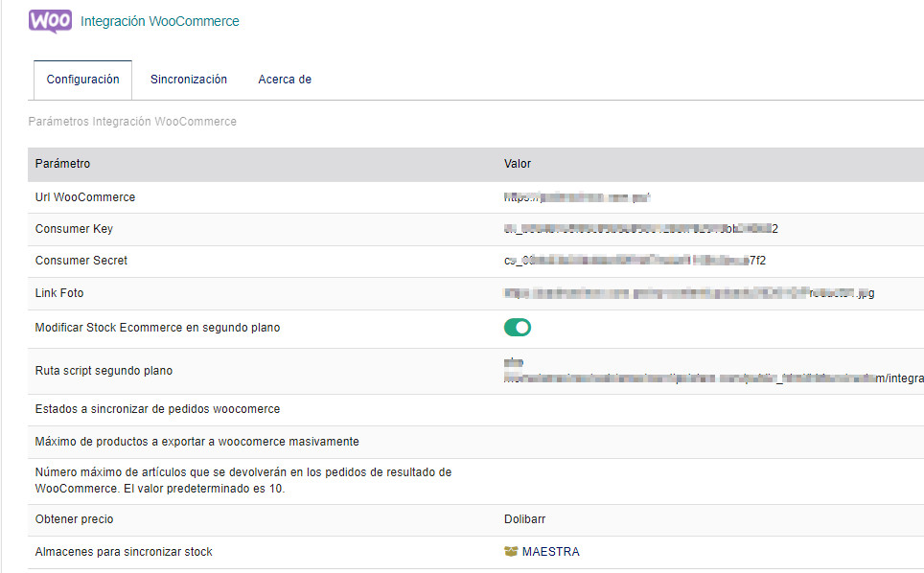Click the Woo logo icon
The height and width of the screenshot is (573, 924).
tap(50, 21)
